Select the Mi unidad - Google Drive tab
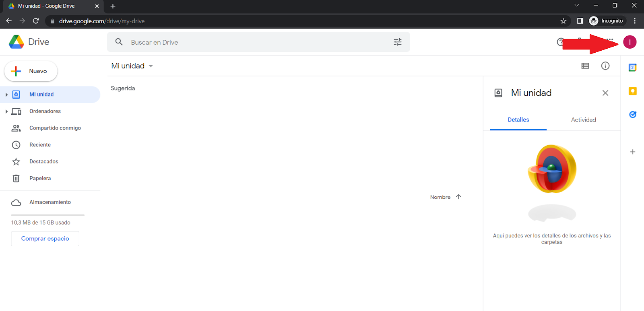 click(52, 6)
